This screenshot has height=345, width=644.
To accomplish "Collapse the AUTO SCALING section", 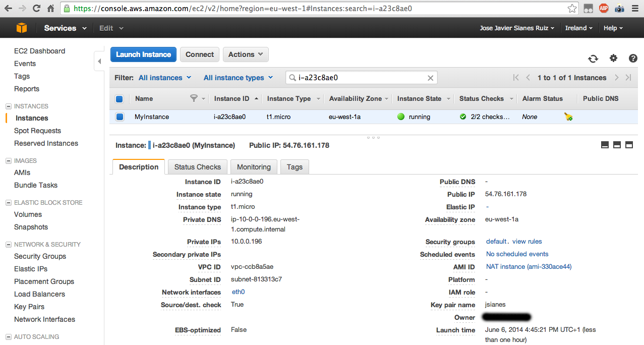I will click(8, 337).
